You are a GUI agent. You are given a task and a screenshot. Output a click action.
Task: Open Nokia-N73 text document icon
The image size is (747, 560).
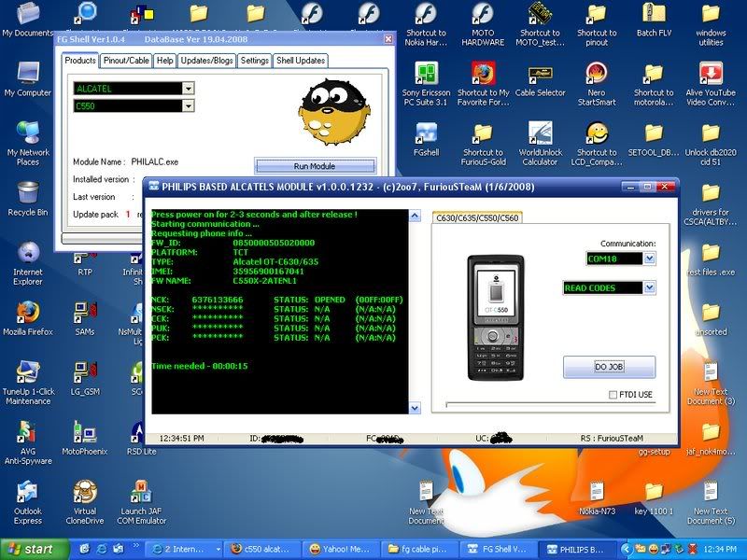point(597,498)
